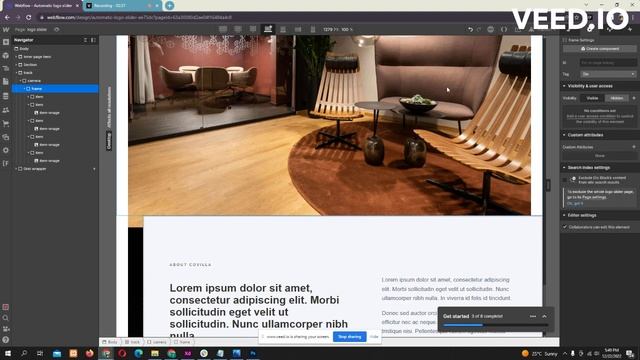Collapse the selected frame item in Navigator
The image size is (640, 360).
(x=24, y=89)
